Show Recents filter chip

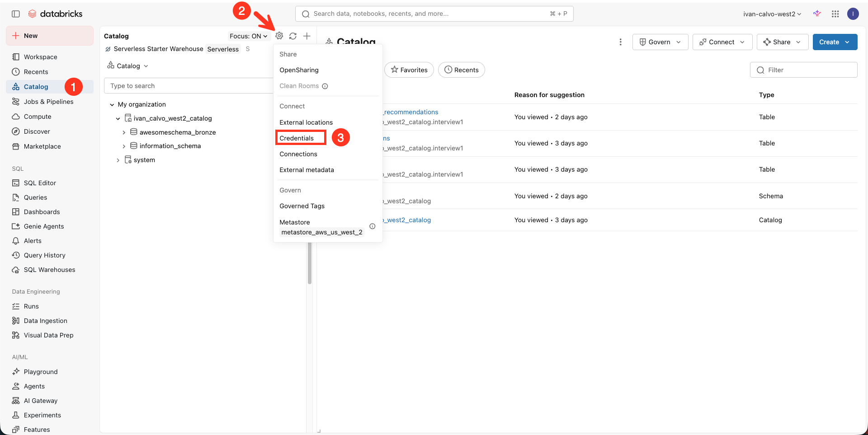(x=462, y=70)
